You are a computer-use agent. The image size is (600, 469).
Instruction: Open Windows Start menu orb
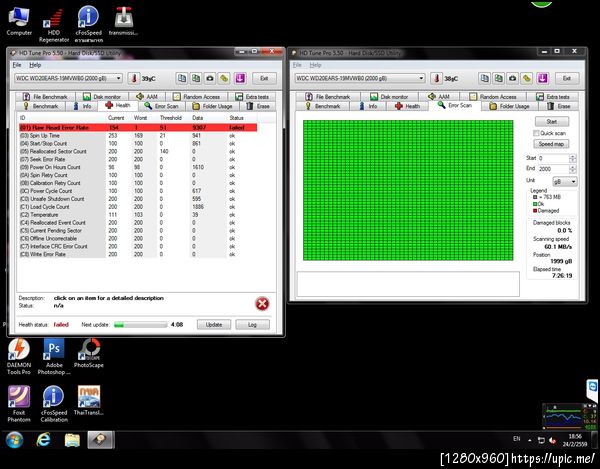click(x=15, y=440)
